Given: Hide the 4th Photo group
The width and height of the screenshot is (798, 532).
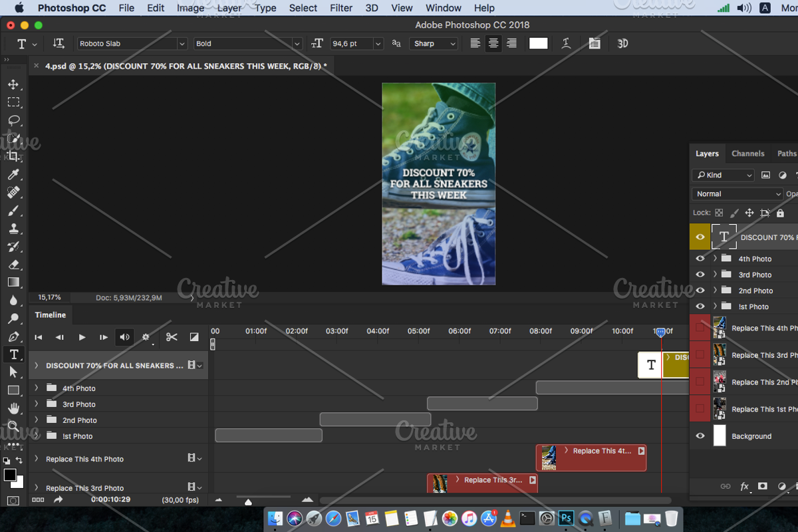Looking at the screenshot, I should pos(700,259).
